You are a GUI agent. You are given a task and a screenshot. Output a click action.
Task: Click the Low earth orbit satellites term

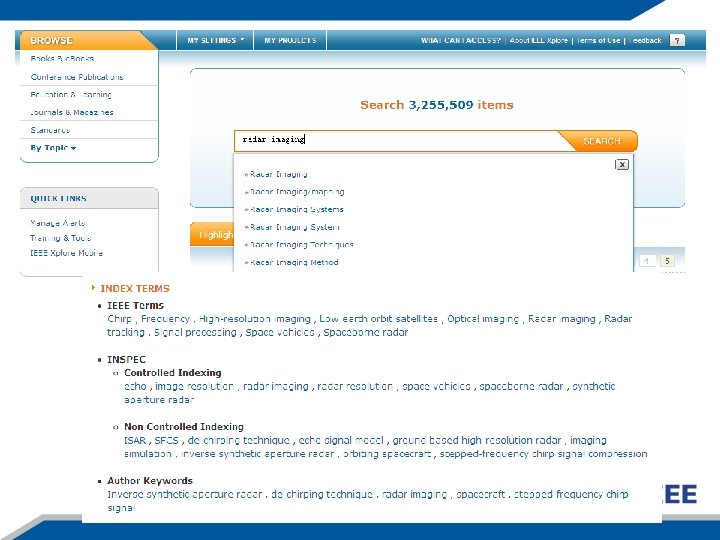pyautogui.click(x=378, y=319)
